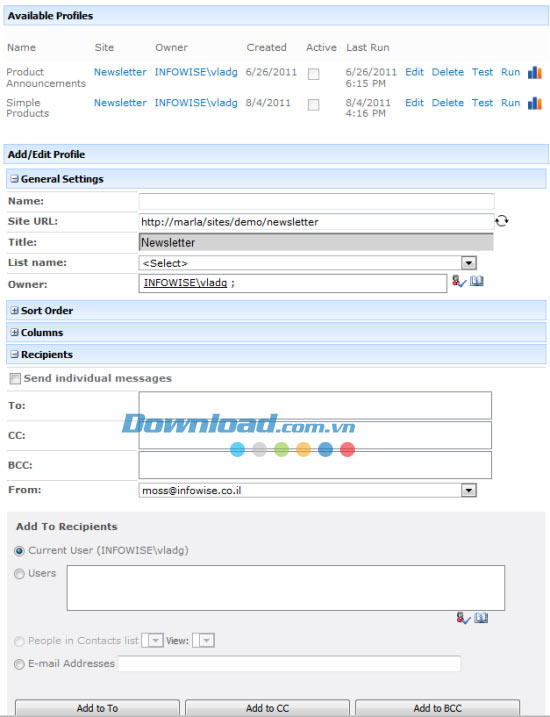Open address book icon next to Owner
550x717 pixels.
(477, 281)
